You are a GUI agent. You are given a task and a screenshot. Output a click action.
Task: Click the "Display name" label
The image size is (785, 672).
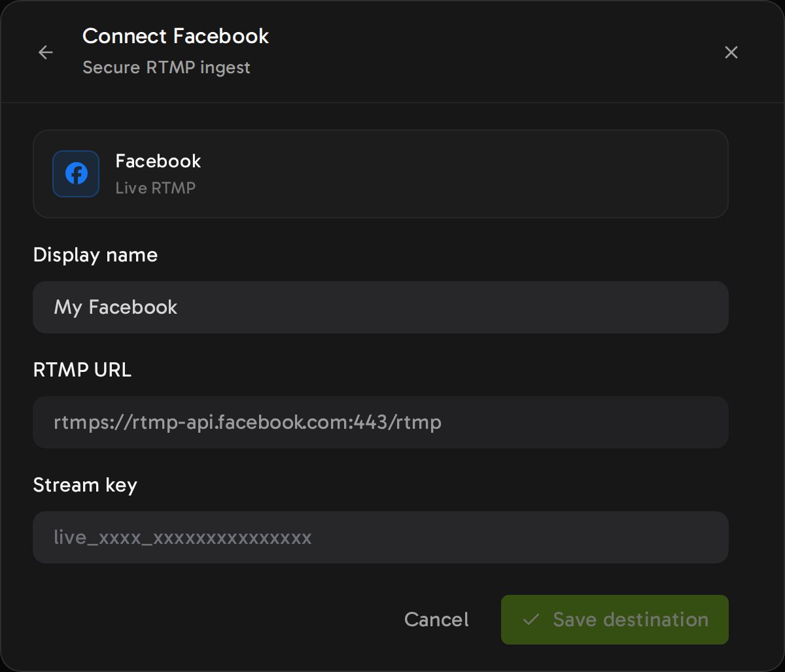pyautogui.click(x=96, y=255)
